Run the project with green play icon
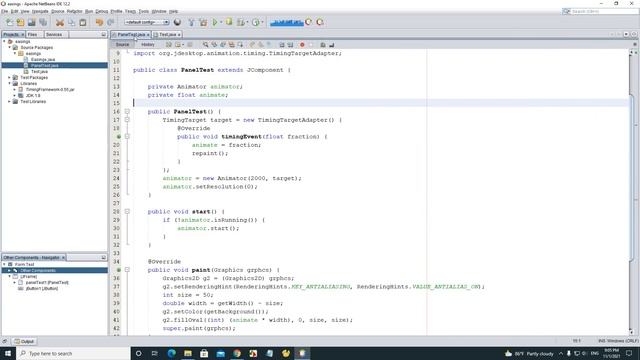 pyautogui.click(x=215, y=22)
